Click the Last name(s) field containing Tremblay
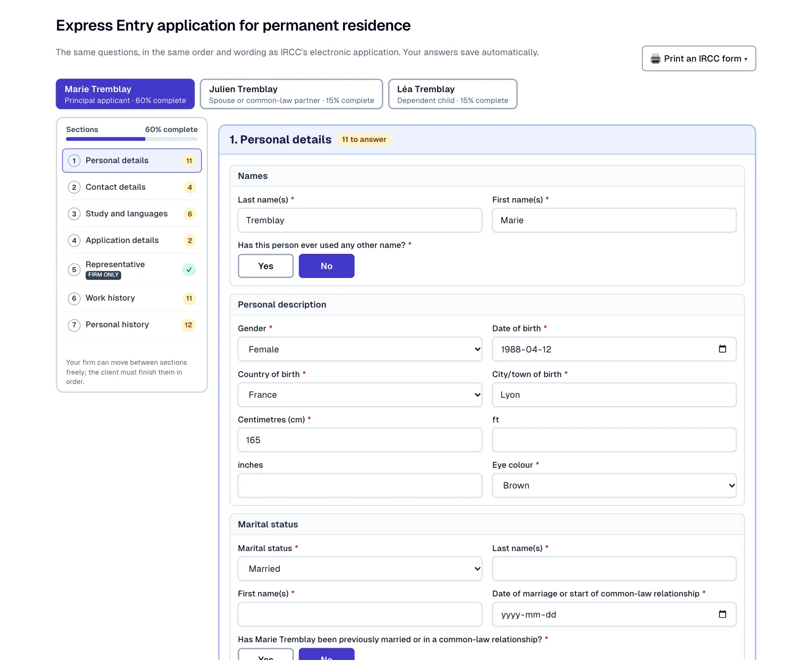 [x=360, y=220]
